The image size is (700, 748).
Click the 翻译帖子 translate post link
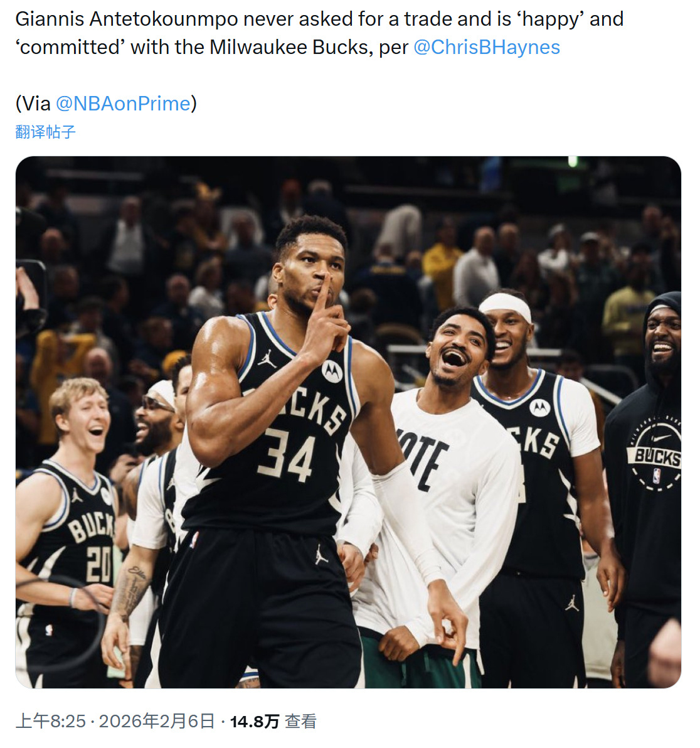[45, 132]
